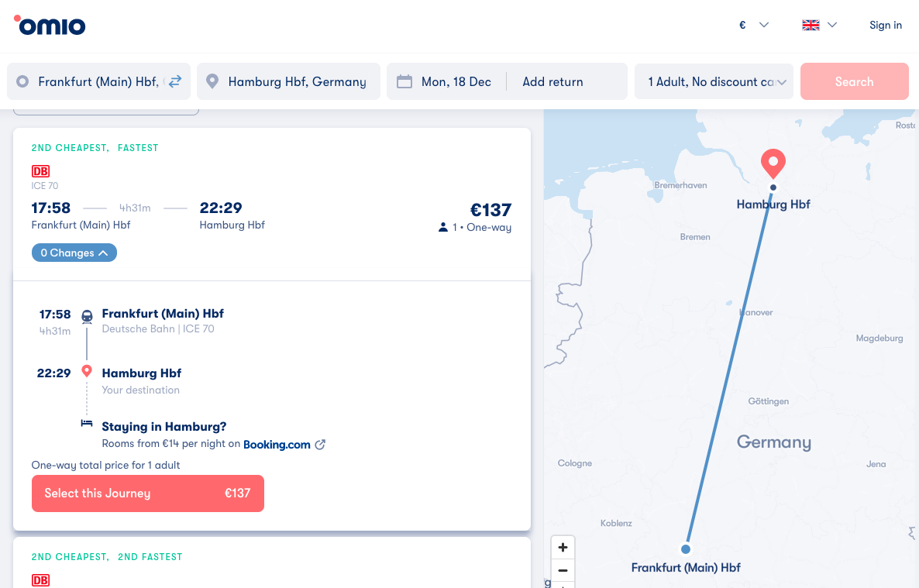Click the Search button
The width and height of the screenshot is (919, 588).
854,81
